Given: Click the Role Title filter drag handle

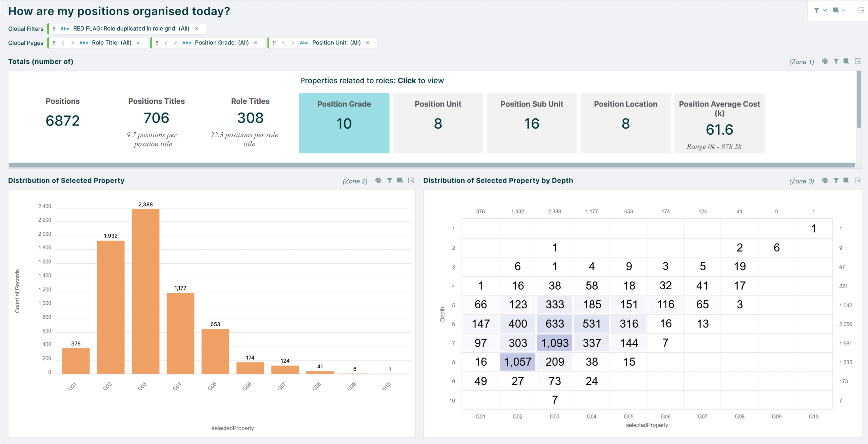Looking at the screenshot, I should [x=54, y=43].
